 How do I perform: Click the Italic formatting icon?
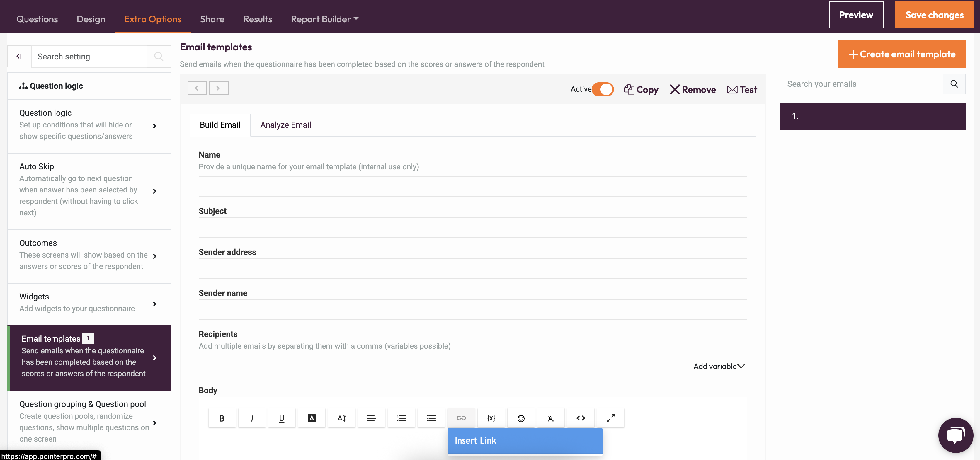tap(252, 418)
